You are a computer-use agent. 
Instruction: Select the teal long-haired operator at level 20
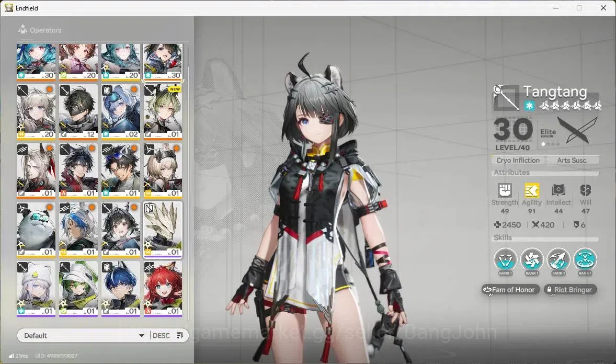[x=121, y=62]
